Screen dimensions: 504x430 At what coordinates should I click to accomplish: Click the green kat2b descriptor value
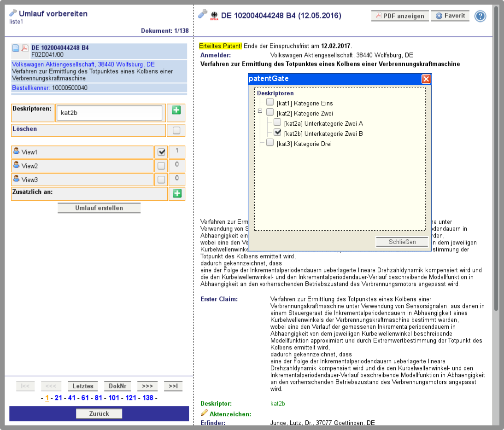pyautogui.click(x=278, y=403)
